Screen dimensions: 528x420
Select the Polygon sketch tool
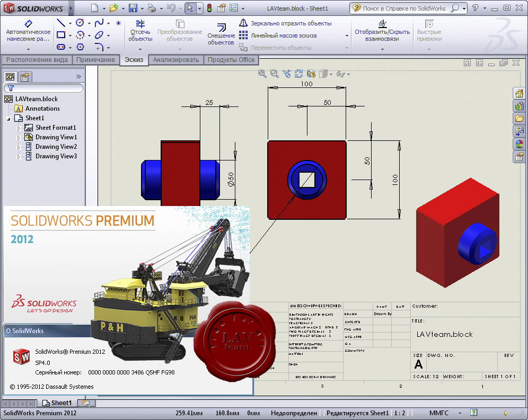pos(80,47)
